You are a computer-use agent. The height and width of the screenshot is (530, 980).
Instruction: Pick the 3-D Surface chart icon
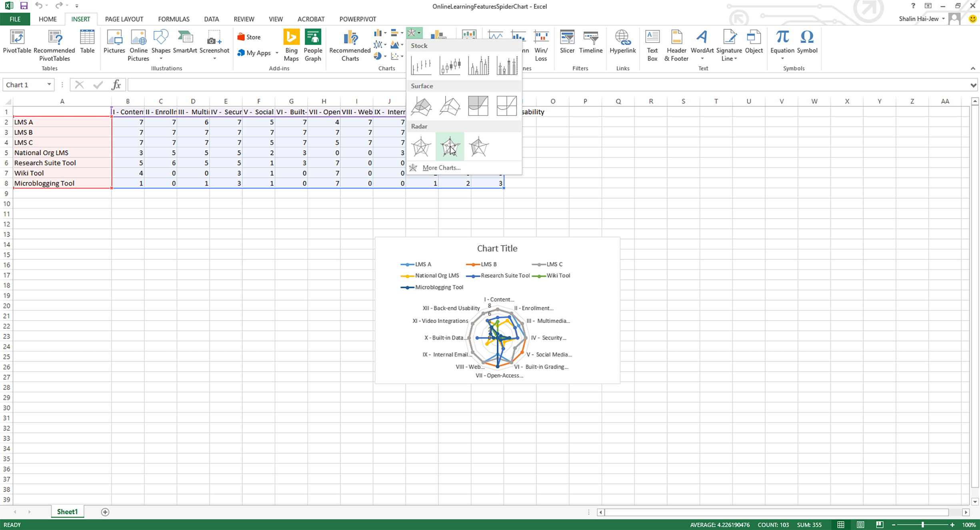tap(421, 106)
